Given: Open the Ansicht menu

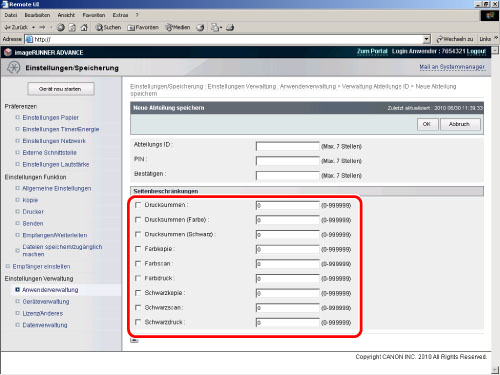Looking at the screenshot, I should coord(66,15).
